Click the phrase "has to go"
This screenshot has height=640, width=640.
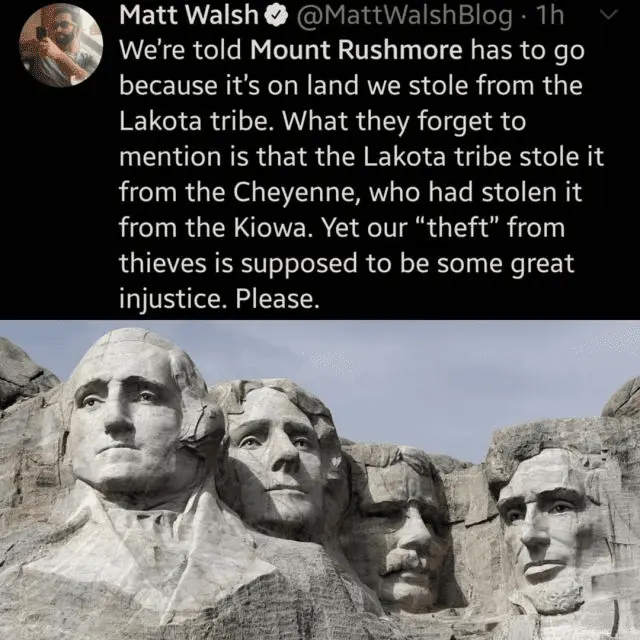coord(528,52)
